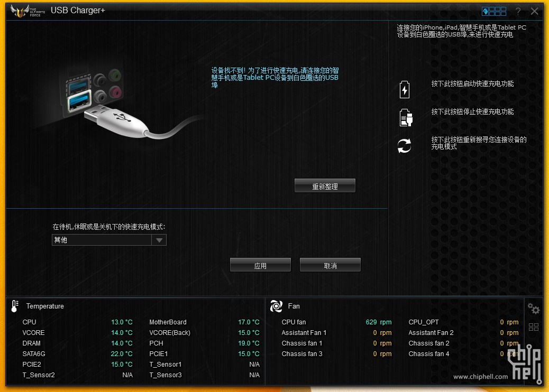Apply settings with the 应用 button
The height and width of the screenshot is (392, 549).
coord(260,265)
